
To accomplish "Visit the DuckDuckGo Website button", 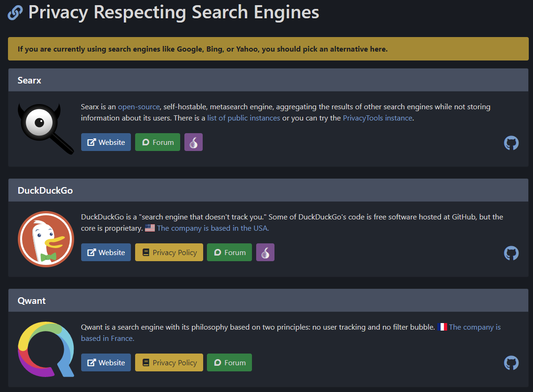I will (106, 252).
